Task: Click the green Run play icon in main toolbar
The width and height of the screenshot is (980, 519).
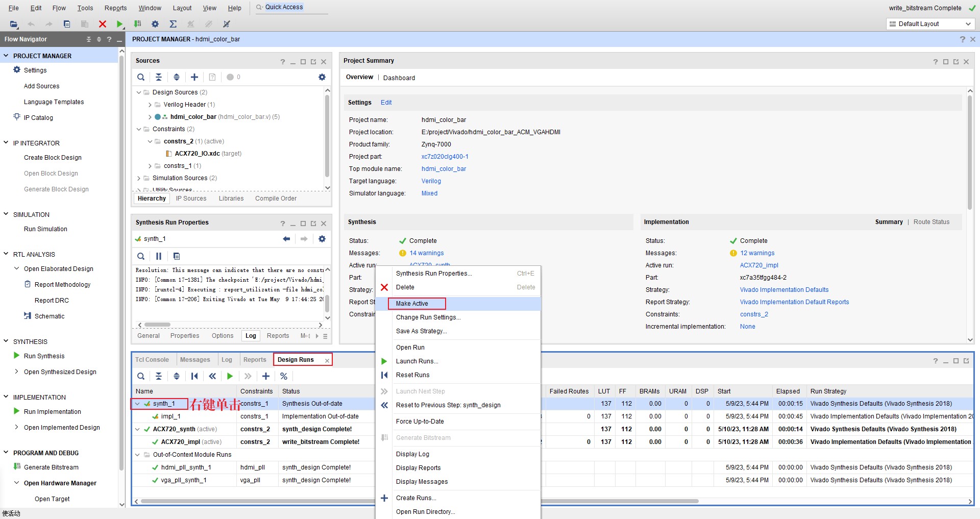Action: (x=119, y=24)
